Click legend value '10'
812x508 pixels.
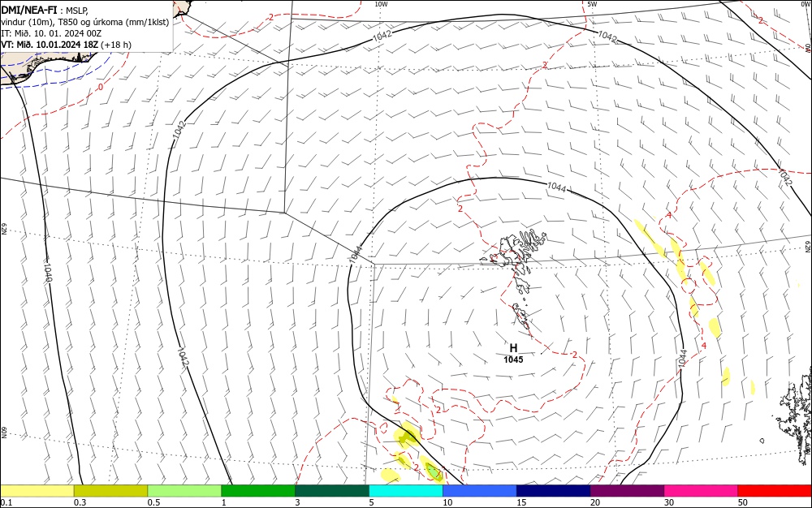447,502
